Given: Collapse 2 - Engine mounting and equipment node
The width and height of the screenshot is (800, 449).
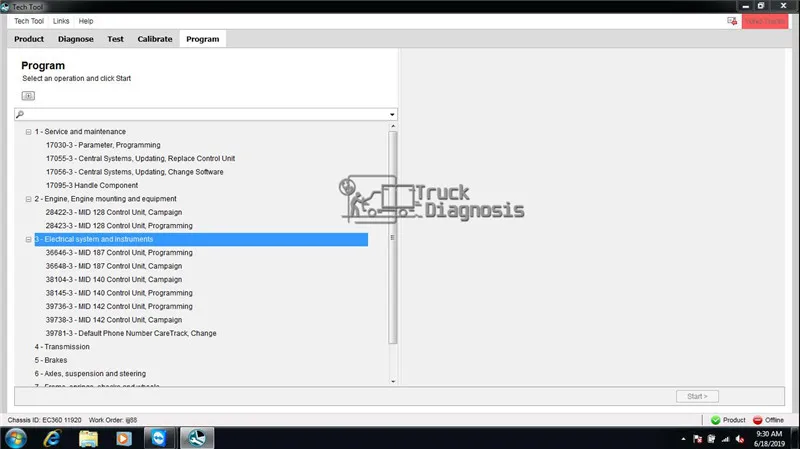Looking at the screenshot, I should tap(29, 199).
